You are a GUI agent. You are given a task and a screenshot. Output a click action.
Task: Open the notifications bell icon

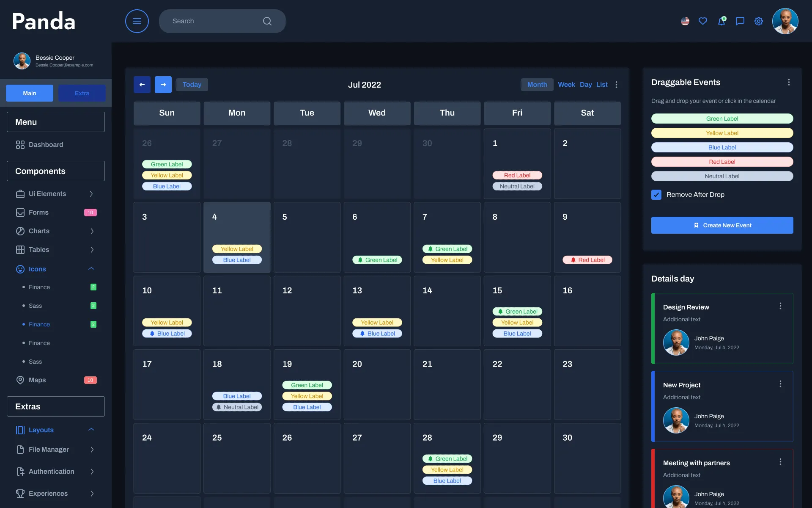[721, 21]
